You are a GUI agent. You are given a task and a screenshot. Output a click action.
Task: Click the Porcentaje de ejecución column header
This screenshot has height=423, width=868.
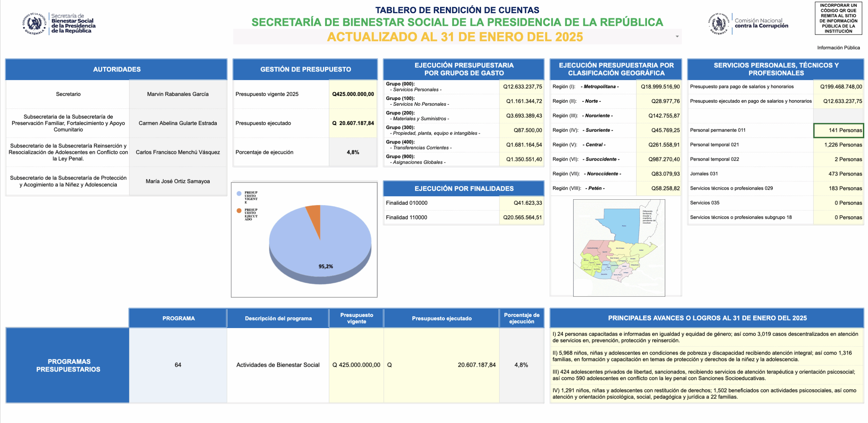(x=521, y=319)
